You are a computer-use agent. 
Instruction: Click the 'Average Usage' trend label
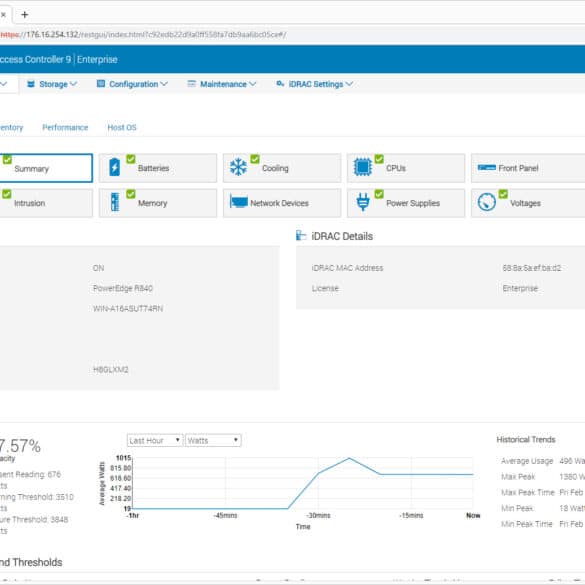527,461
